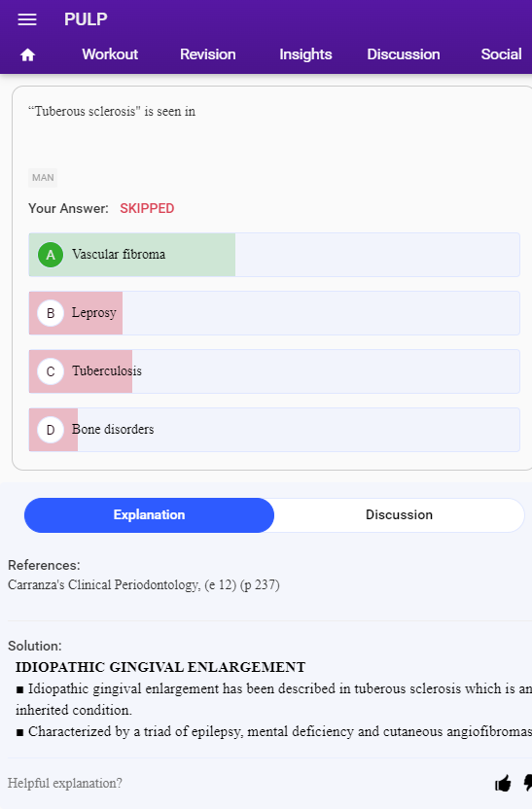Open the hamburger menu icon
The height and width of the screenshot is (809, 532).
click(27, 19)
